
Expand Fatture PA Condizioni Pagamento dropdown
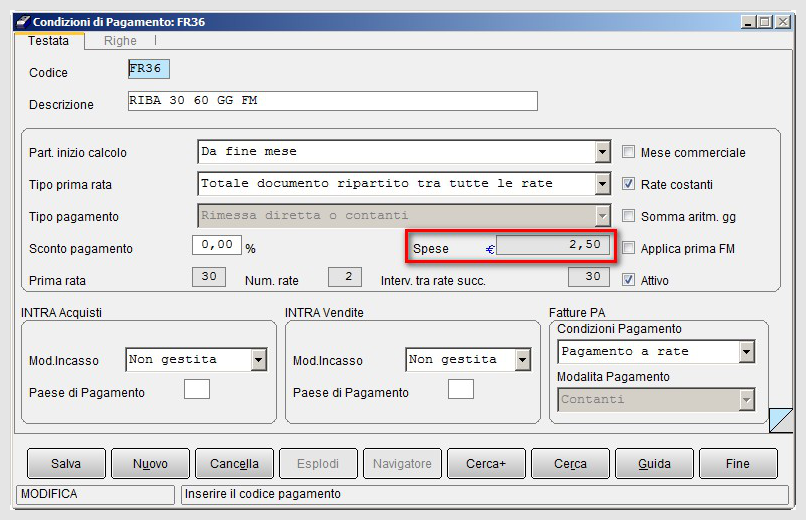746,352
